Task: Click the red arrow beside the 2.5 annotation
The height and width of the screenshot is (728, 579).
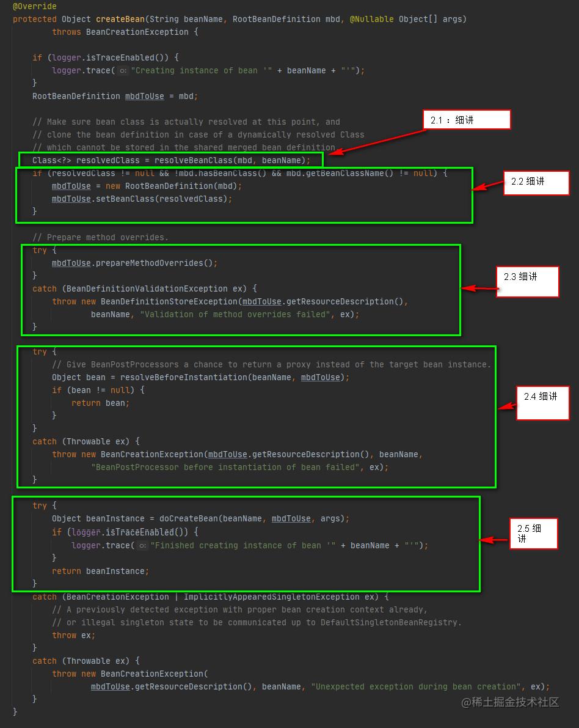Action: tap(492, 539)
